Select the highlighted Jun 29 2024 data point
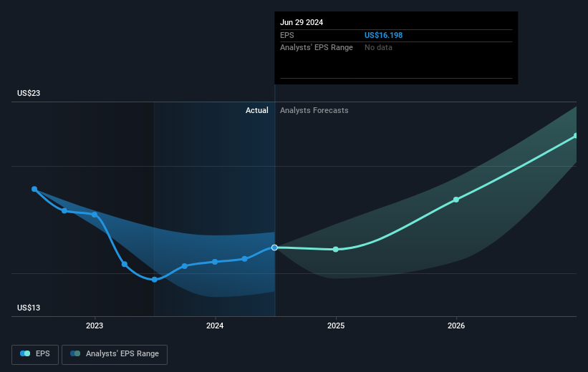 click(274, 248)
